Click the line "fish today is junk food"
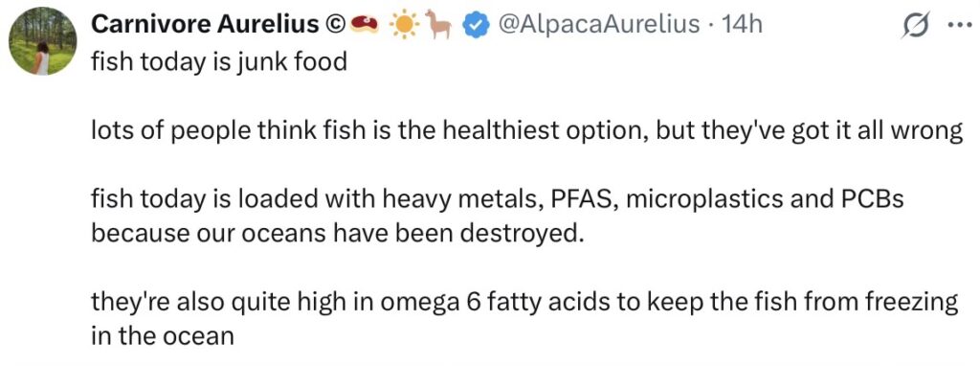 tap(218, 62)
